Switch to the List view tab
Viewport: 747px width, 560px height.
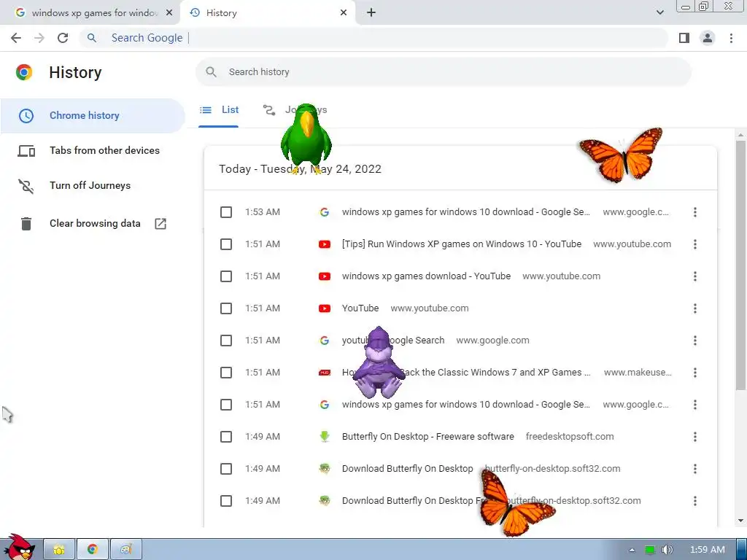(219, 111)
